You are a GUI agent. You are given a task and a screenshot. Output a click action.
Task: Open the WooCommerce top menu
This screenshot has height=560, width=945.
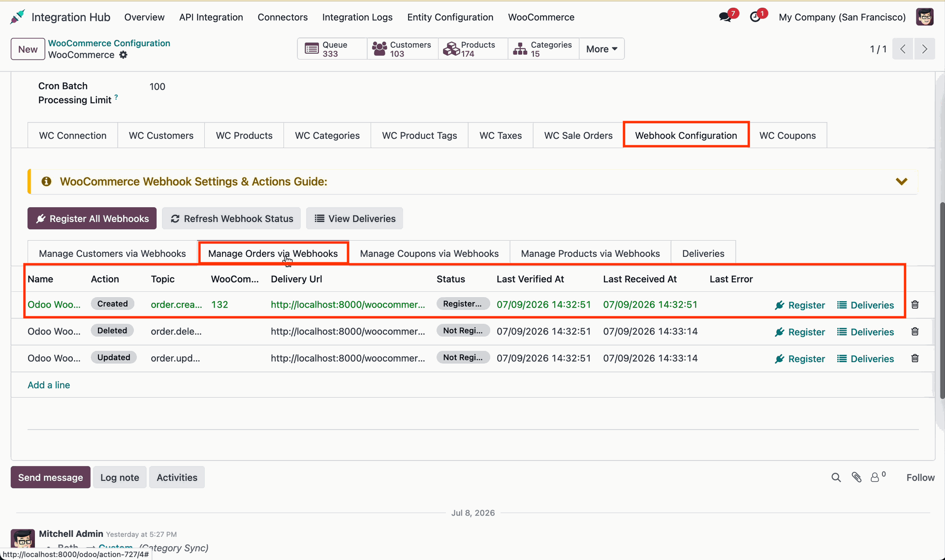(x=541, y=17)
